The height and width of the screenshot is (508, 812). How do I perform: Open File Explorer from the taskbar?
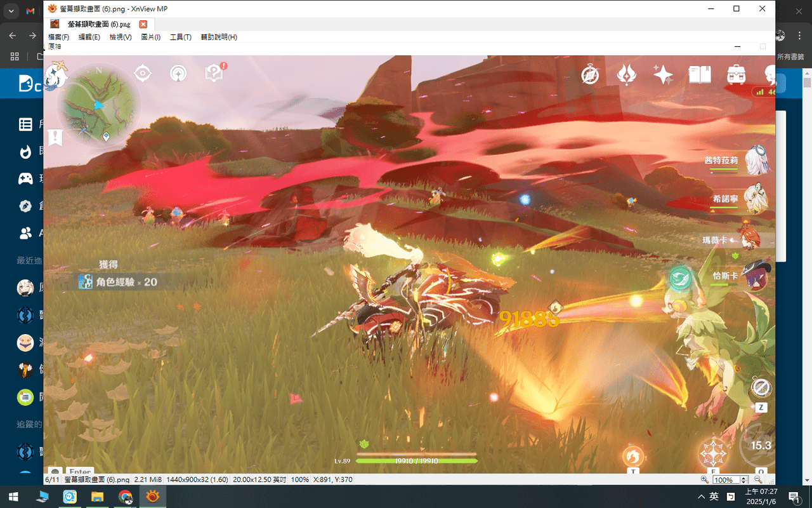98,497
